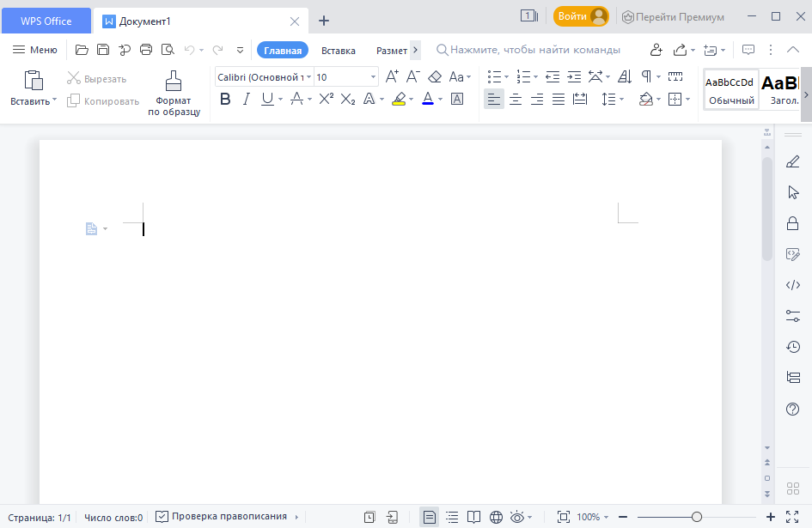
Task: Click the zoom slider handle
Action: click(697, 517)
